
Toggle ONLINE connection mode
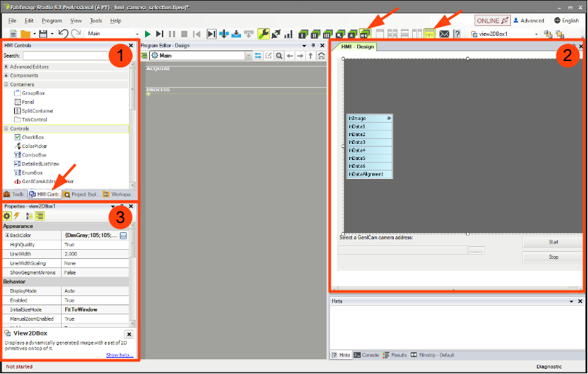[492, 20]
